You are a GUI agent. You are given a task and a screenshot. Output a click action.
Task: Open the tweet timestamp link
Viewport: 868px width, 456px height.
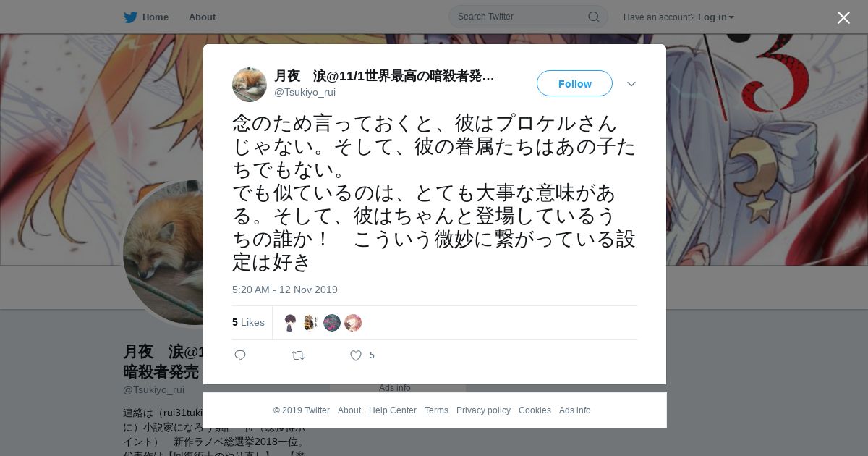point(285,290)
